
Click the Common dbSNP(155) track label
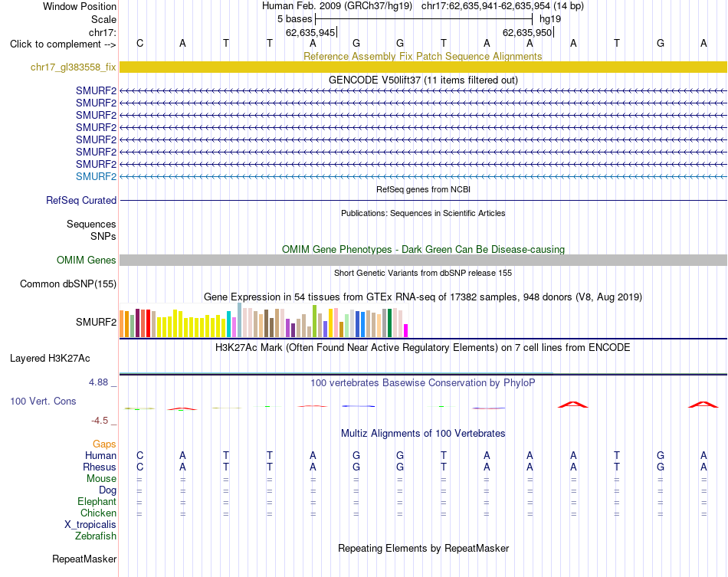tap(68, 284)
